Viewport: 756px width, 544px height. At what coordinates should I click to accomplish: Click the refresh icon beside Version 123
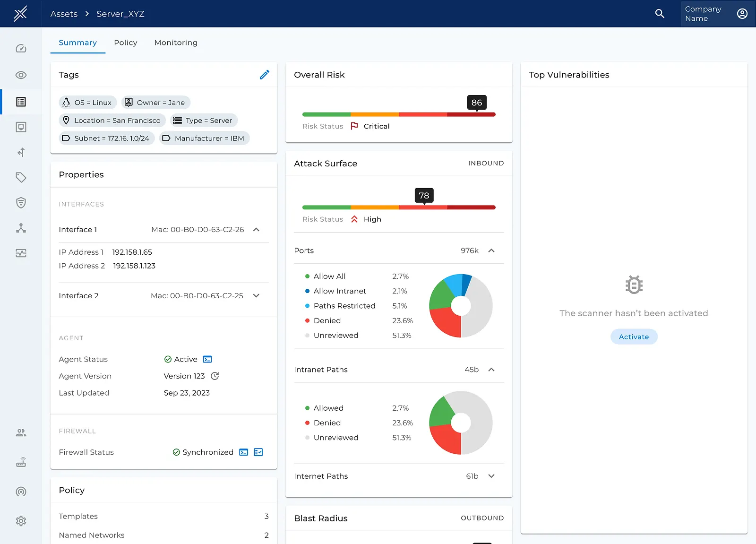215,376
